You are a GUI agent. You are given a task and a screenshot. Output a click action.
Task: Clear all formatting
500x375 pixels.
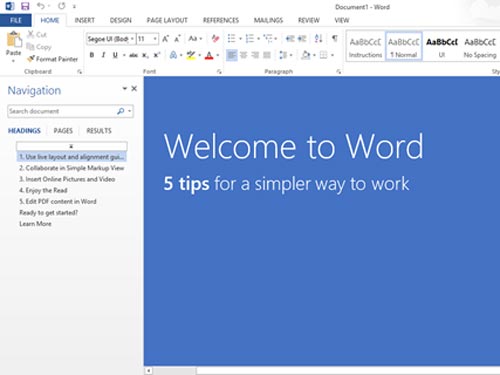(x=215, y=39)
